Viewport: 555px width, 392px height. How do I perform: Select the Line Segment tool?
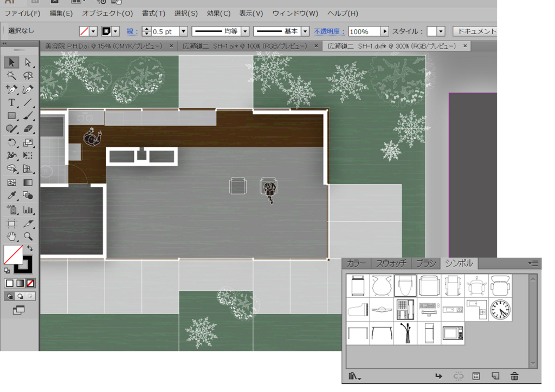tap(28, 102)
